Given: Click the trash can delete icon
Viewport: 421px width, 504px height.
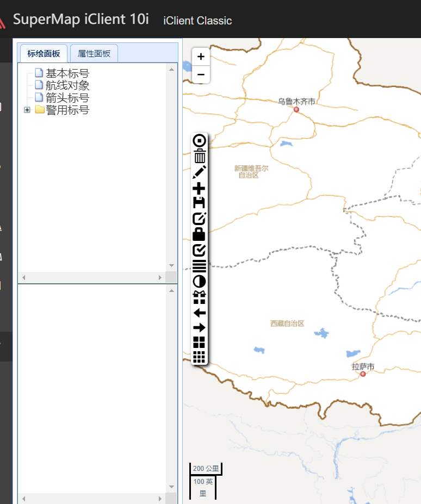Looking at the screenshot, I should click(200, 157).
